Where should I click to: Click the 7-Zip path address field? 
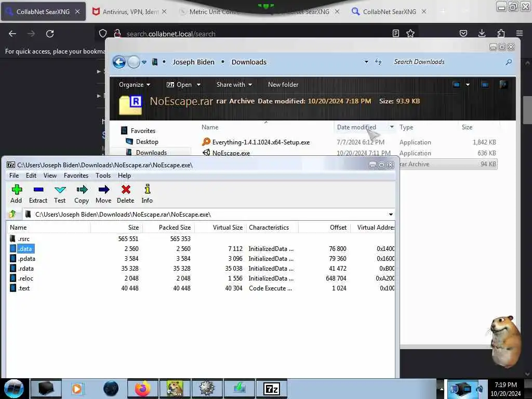tap(205, 215)
